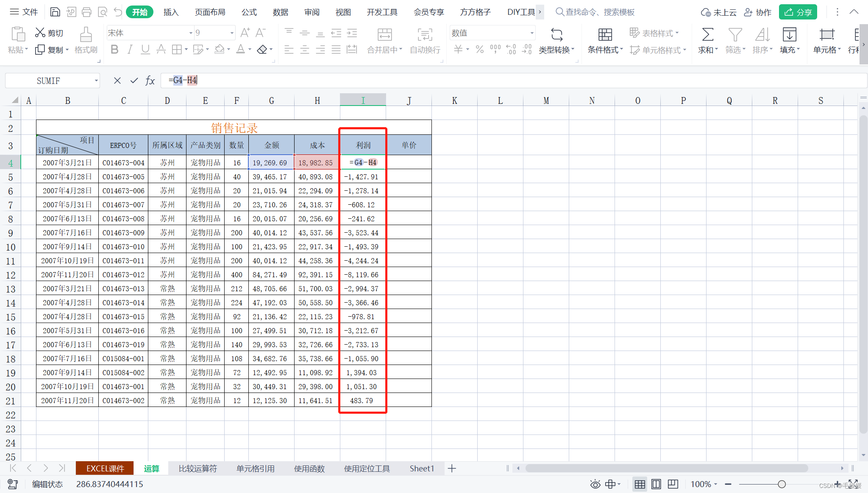Confirm formula with checkmark icon
The image size is (868, 493).
[134, 81]
